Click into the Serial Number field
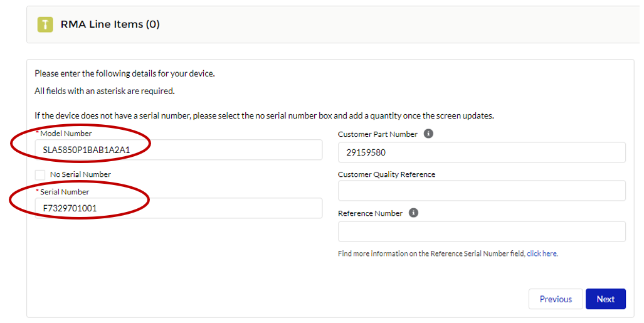The height and width of the screenshot is (323, 644). (179, 208)
